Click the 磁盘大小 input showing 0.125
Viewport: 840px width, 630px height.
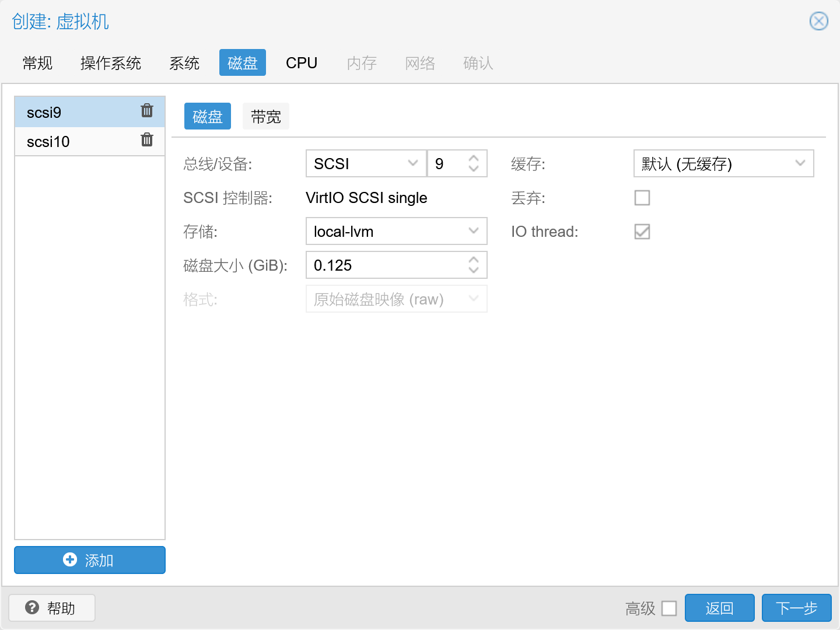pyautogui.click(x=385, y=265)
